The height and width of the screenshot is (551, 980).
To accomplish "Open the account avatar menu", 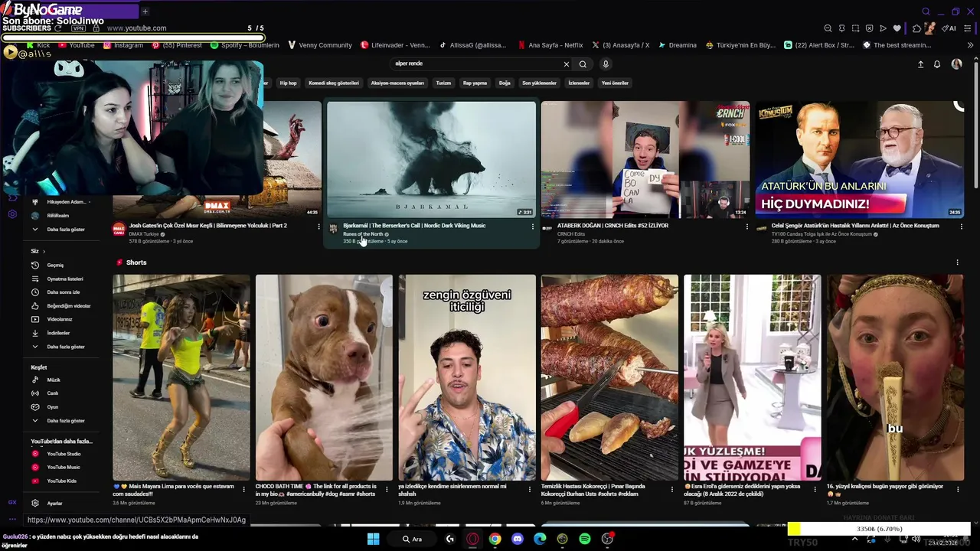I will [x=956, y=64].
